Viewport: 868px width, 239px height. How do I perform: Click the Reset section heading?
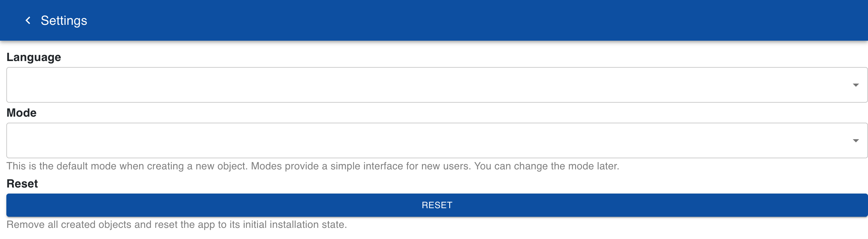22,184
